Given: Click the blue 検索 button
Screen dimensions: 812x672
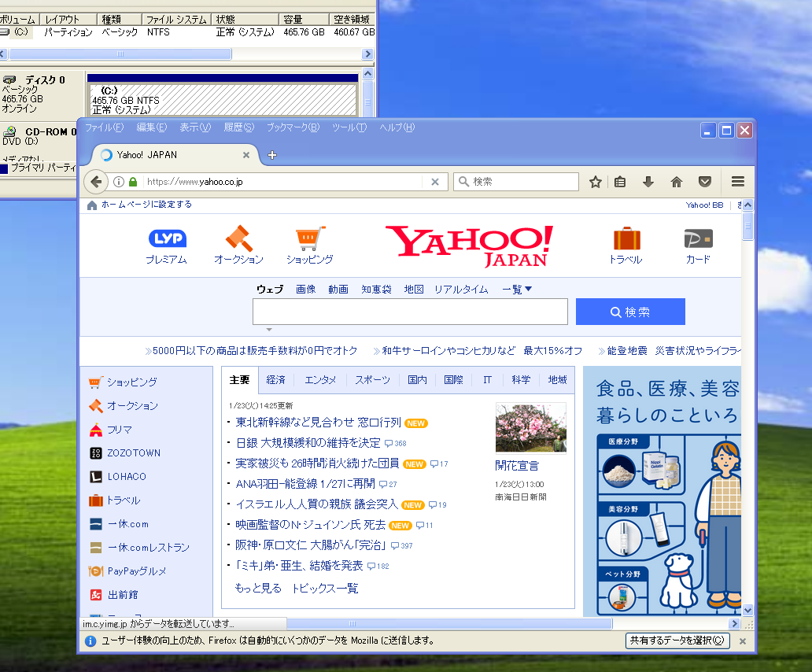Looking at the screenshot, I should 630,312.
